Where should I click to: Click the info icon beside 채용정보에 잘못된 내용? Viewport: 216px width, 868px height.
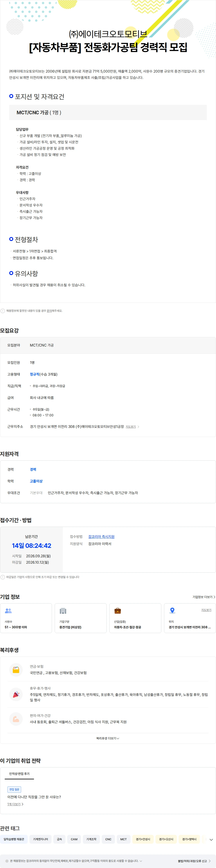3,311
